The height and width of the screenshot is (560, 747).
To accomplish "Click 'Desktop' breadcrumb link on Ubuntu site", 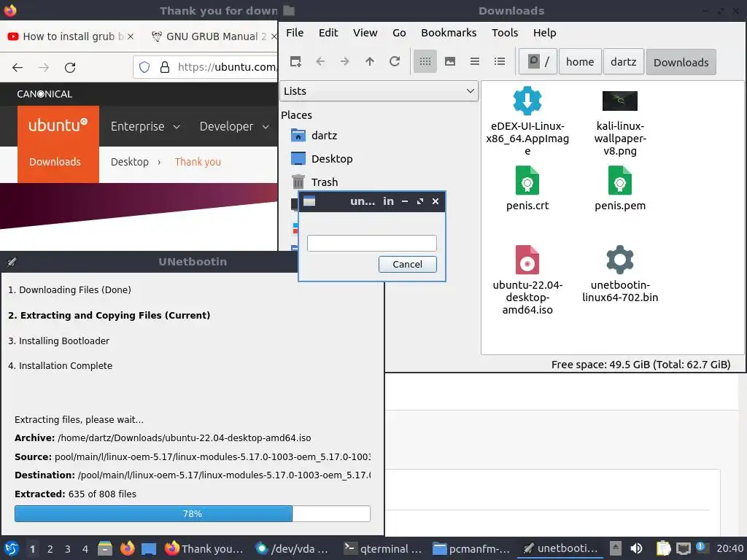I will 130,162.
